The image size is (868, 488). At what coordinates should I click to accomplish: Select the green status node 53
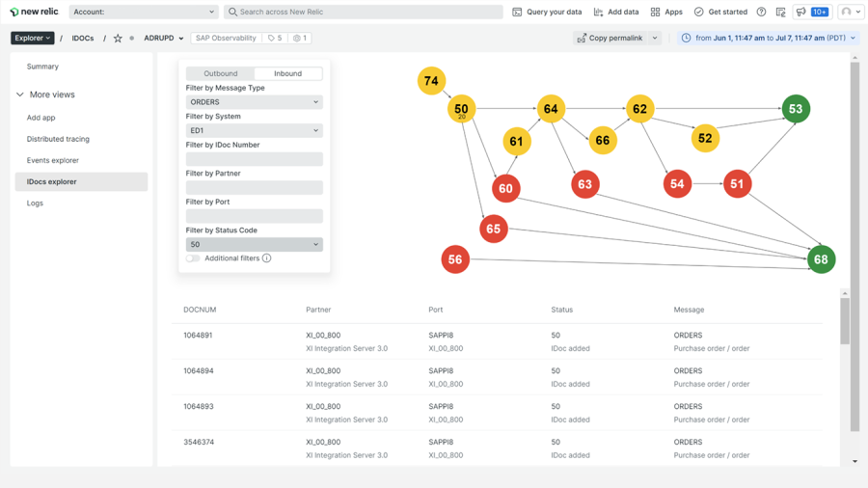tap(796, 108)
